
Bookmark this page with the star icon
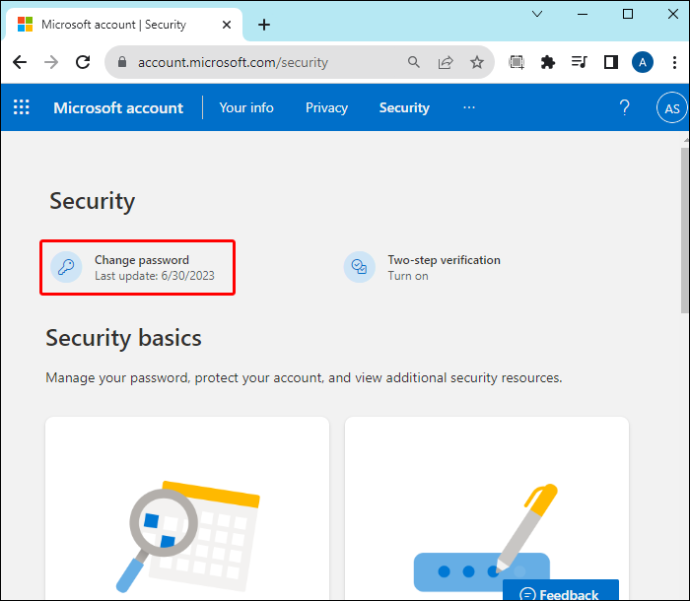click(477, 62)
